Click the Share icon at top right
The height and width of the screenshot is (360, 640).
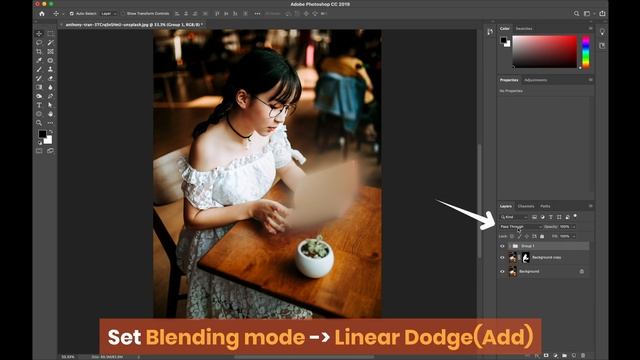[602, 13]
